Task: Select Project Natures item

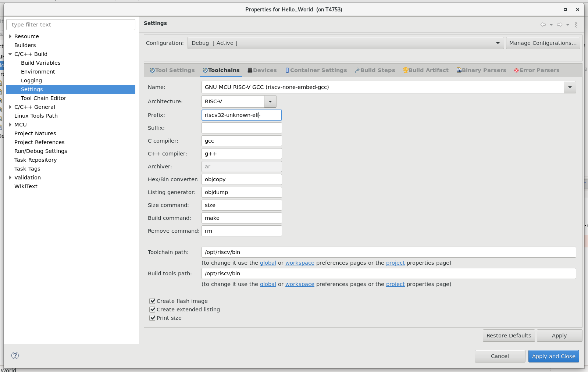Action: (x=35, y=133)
